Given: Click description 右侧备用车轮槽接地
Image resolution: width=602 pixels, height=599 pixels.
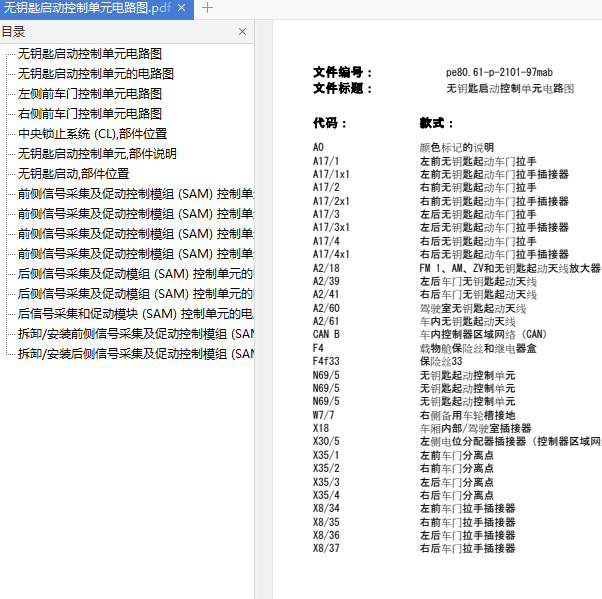Looking at the screenshot, I should pos(467,415).
